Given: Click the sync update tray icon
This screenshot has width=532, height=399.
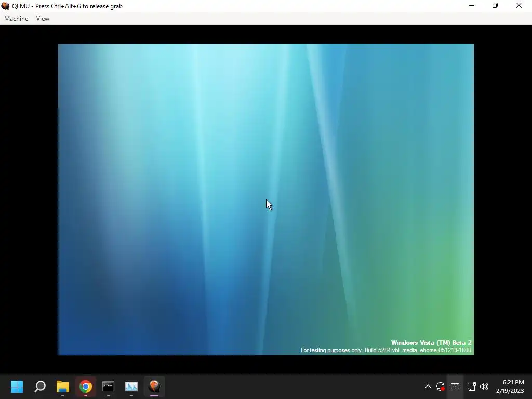Looking at the screenshot, I should point(441,387).
